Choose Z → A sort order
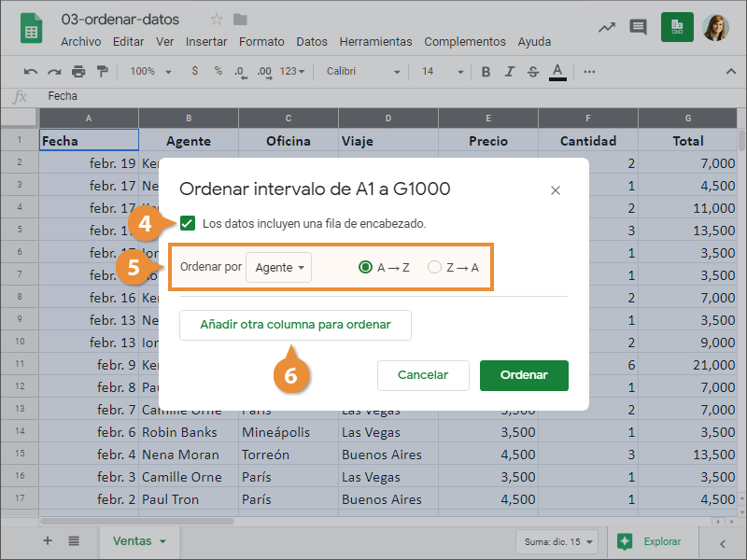Image resolution: width=747 pixels, height=560 pixels. 434,268
